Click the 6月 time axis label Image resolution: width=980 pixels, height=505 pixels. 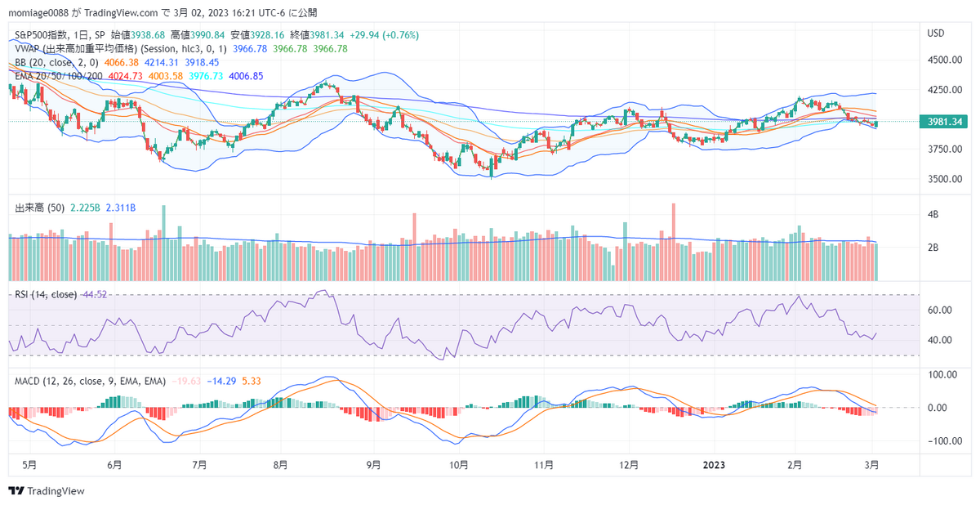(x=114, y=464)
